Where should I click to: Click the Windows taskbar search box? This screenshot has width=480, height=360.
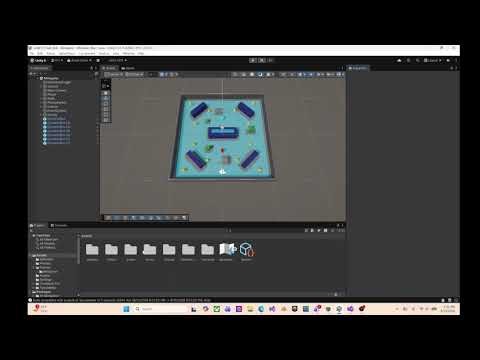pos(160,309)
